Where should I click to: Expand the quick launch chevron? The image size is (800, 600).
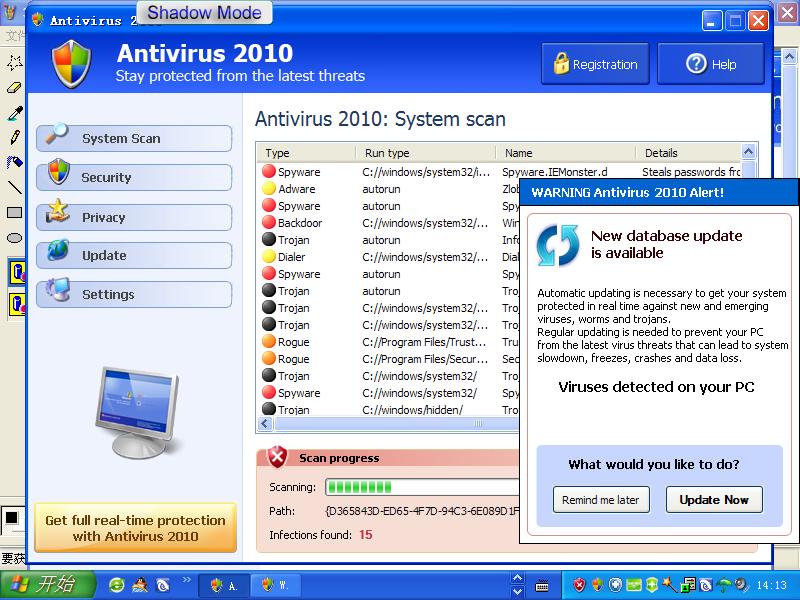(x=186, y=580)
